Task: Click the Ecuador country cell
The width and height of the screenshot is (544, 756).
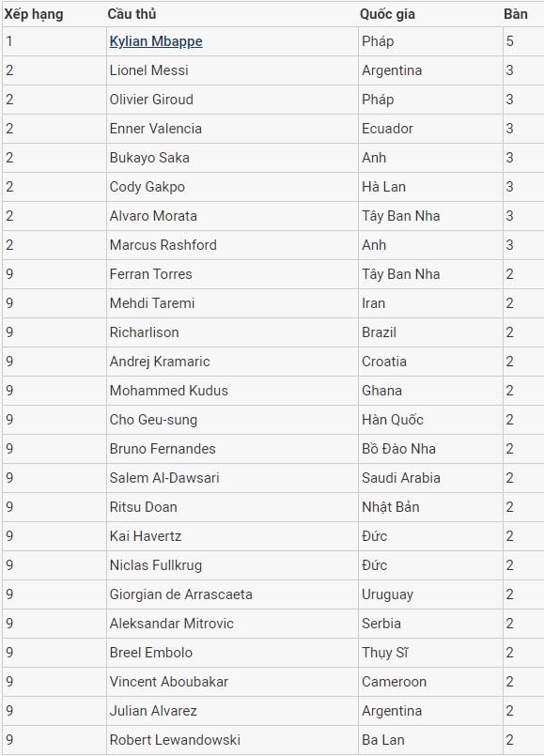Action: (x=430, y=129)
